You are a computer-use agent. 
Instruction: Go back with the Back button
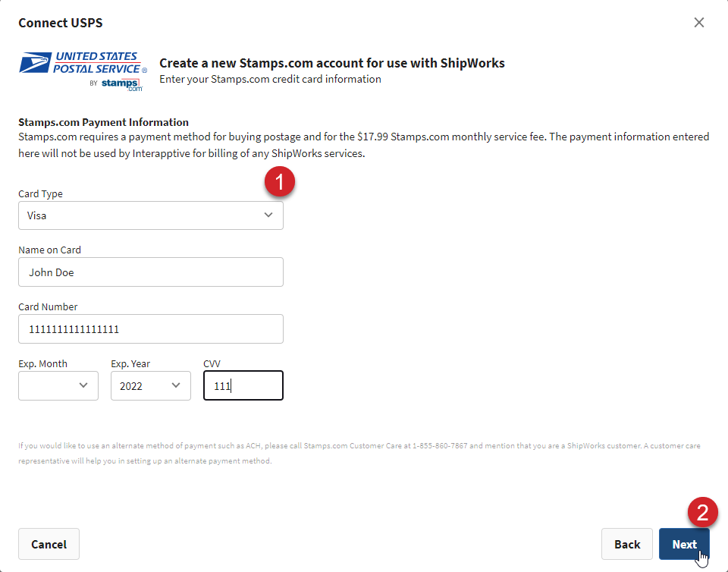[627, 544]
